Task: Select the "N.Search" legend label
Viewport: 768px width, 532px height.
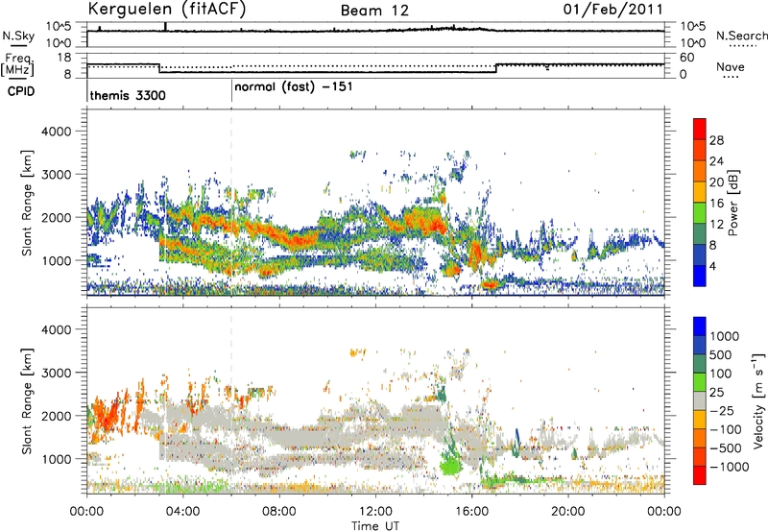Action: tap(741, 36)
